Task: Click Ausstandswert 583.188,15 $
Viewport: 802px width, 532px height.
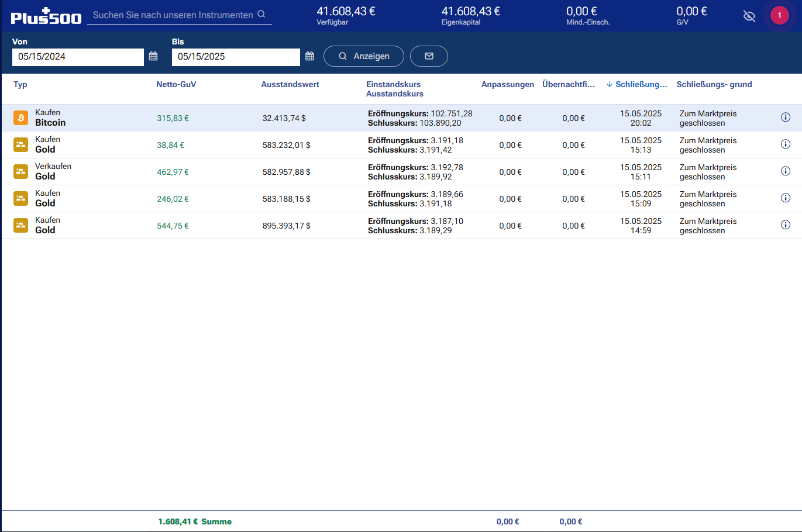Action: pyautogui.click(x=287, y=199)
